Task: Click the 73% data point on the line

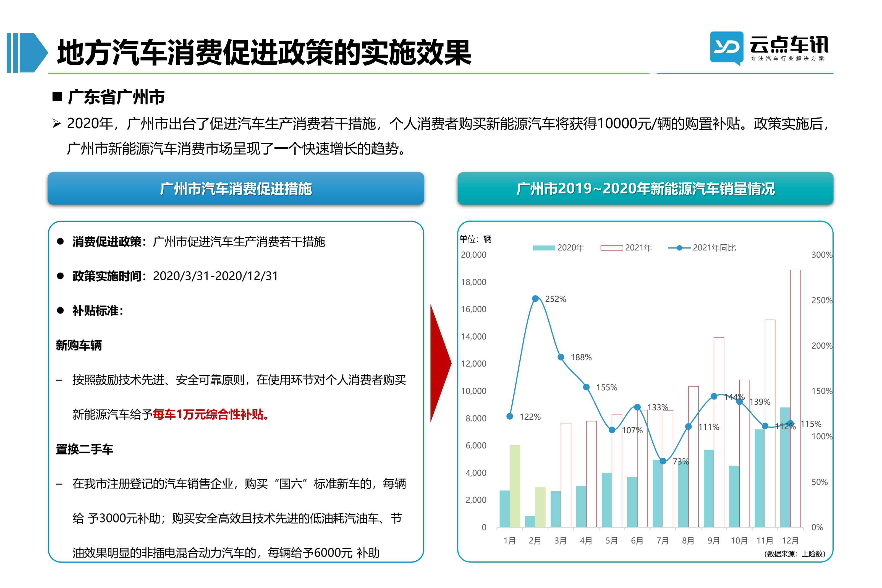Action: coord(663,461)
